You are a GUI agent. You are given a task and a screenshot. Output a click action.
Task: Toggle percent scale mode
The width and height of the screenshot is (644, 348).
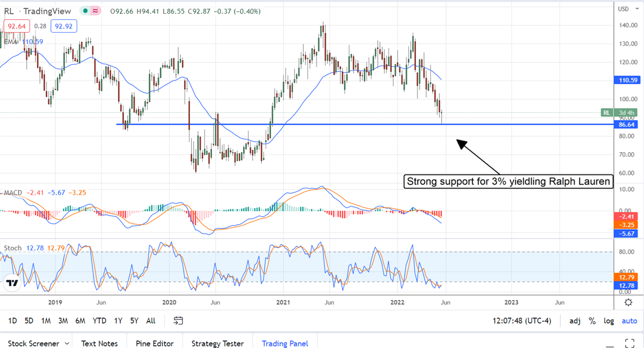pos(592,321)
